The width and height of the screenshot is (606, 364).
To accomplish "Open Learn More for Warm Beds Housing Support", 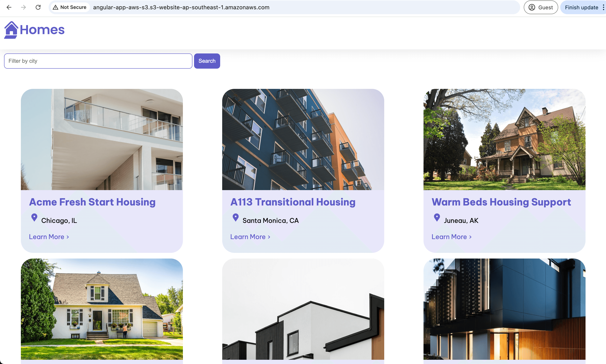I will 451,237.
